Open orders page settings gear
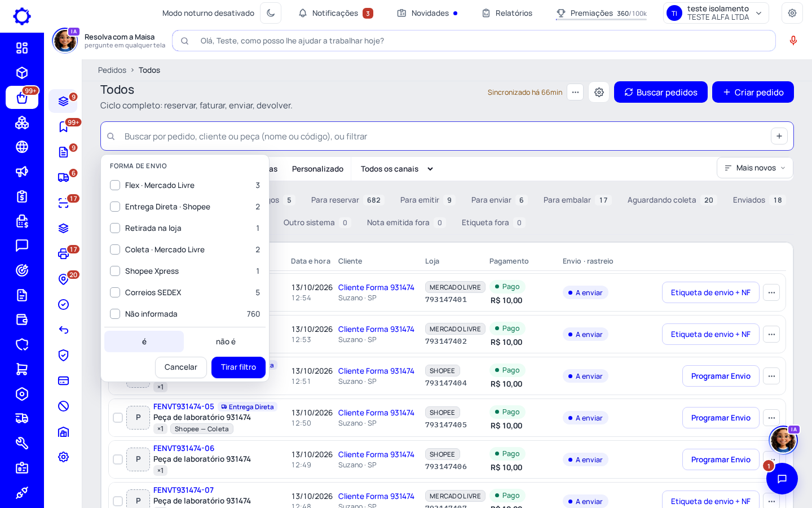This screenshot has width=812, height=508. coord(599,92)
